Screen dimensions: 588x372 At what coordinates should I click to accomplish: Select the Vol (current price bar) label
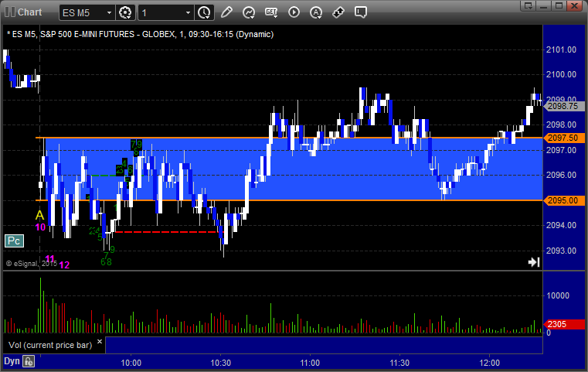(50, 345)
